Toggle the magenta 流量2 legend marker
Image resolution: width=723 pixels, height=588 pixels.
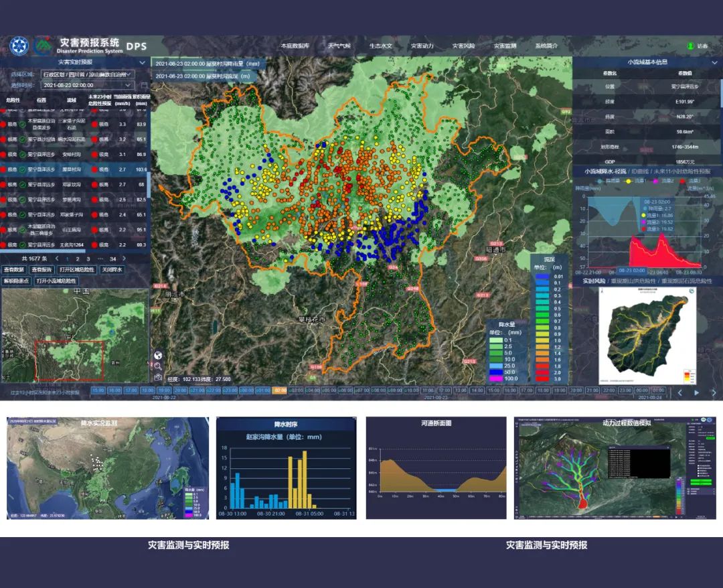coord(655,181)
